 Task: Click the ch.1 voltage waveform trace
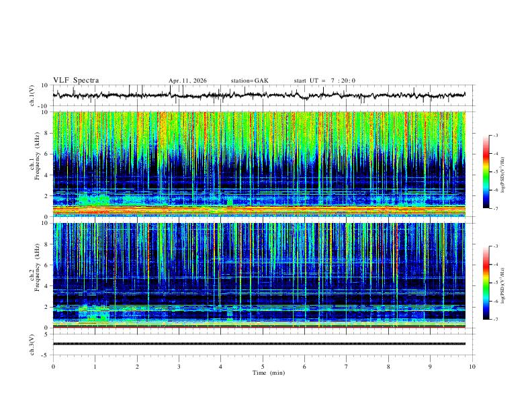pyautogui.click(x=259, y=95)
